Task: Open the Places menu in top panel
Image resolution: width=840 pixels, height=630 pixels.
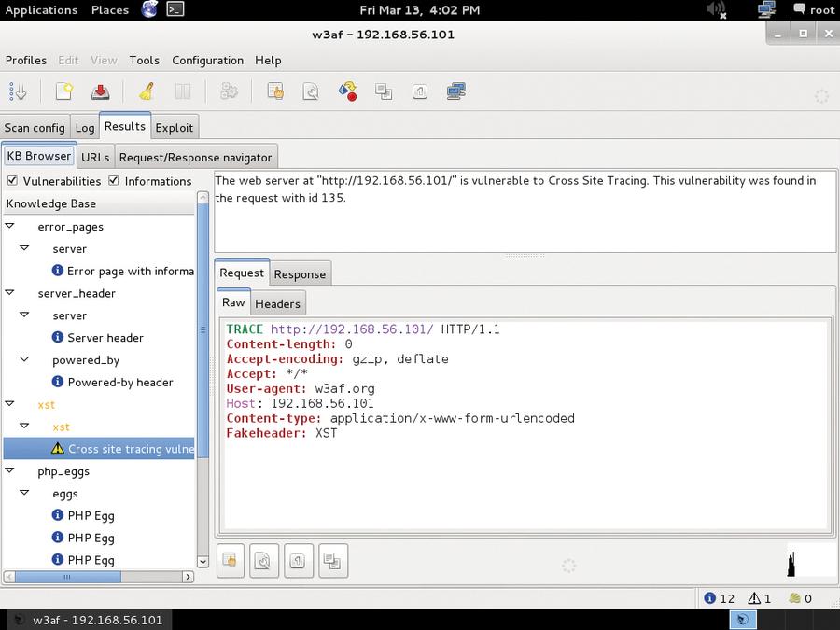Action: [110, 10]
